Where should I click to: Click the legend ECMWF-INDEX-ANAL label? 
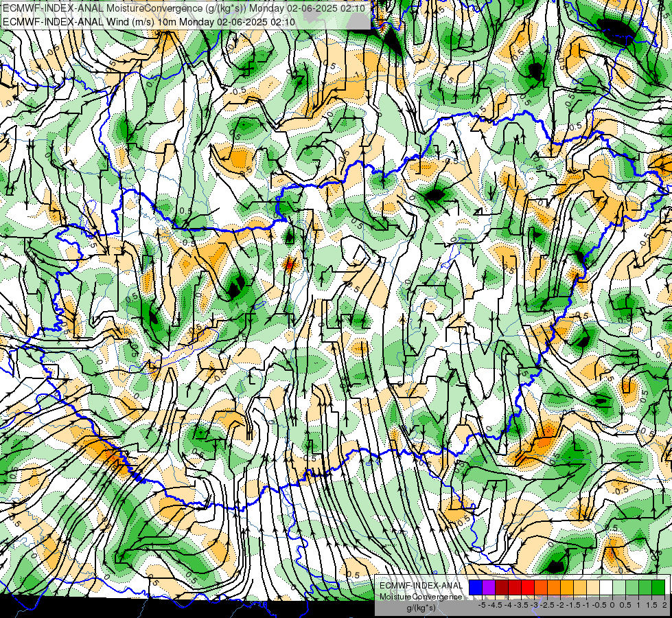tap(421, 586)
